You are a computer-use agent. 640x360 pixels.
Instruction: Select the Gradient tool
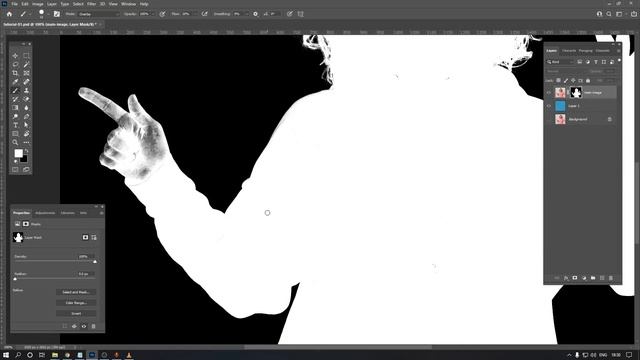(x=15, y=108)
